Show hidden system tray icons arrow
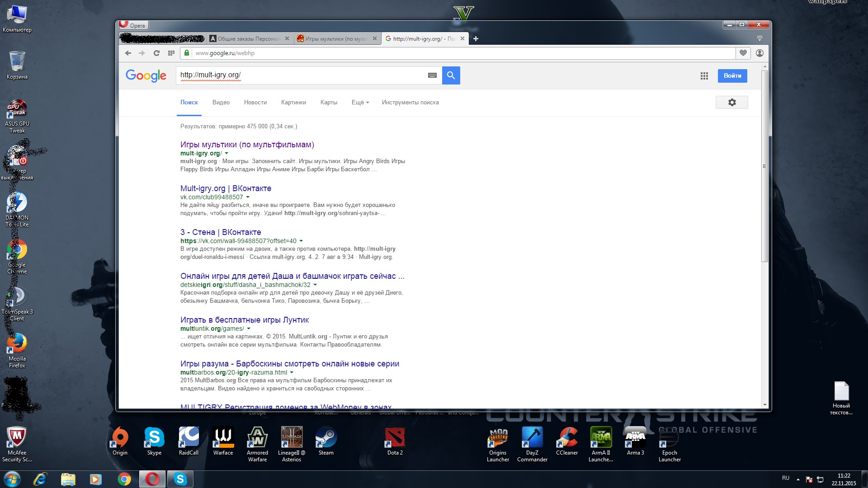The height and width of the screenshot is (488, 868). (798, 479)
